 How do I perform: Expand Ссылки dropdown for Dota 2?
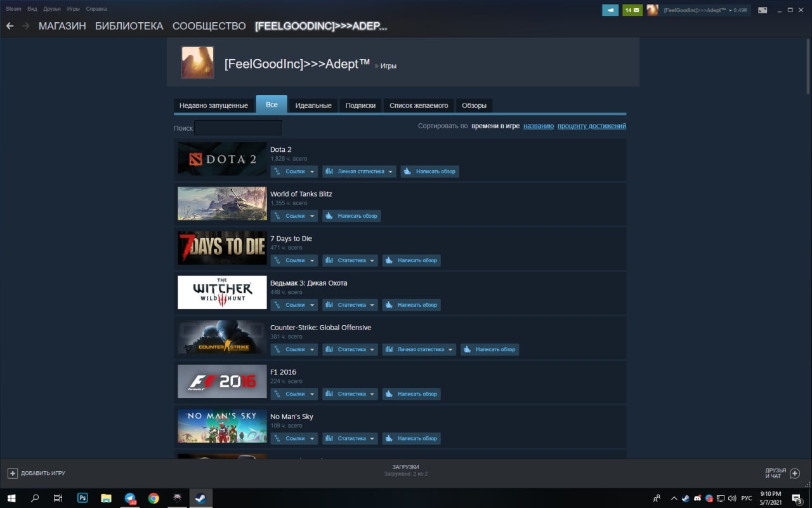point(294,171)
